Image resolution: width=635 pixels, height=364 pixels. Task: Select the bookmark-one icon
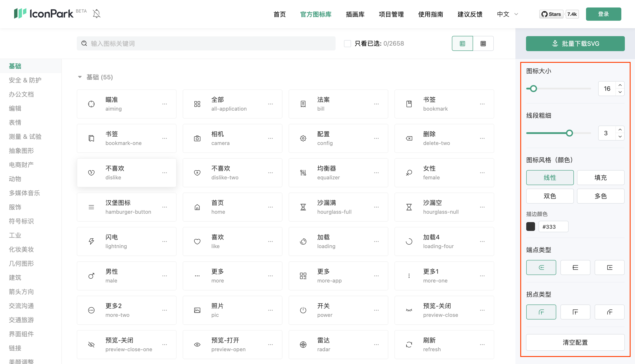(91, 138)
